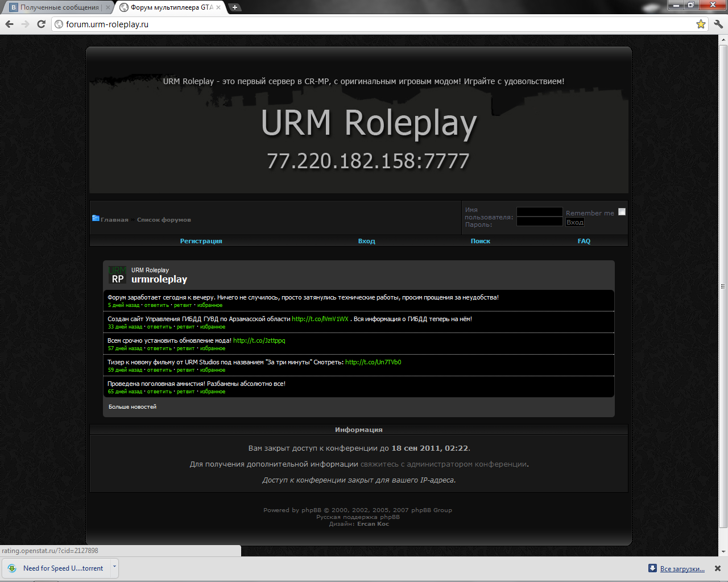This screenshot has height=582, width=728.
Task: Click the page scrollbar up arrow
Action: coord(723,40)
